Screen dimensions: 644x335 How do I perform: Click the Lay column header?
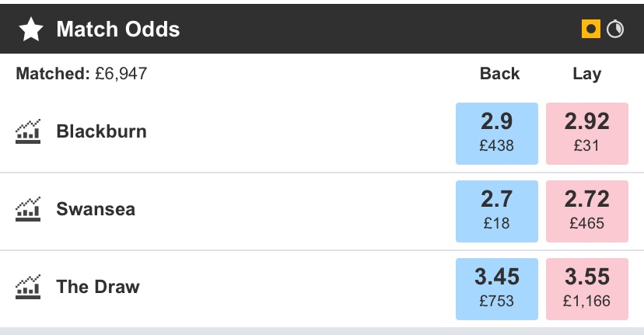(587, 74)
